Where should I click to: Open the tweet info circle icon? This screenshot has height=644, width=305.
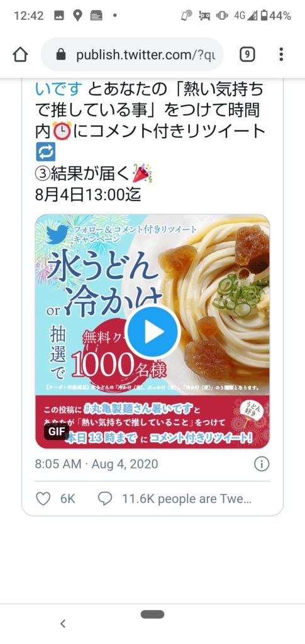(262, 464)
